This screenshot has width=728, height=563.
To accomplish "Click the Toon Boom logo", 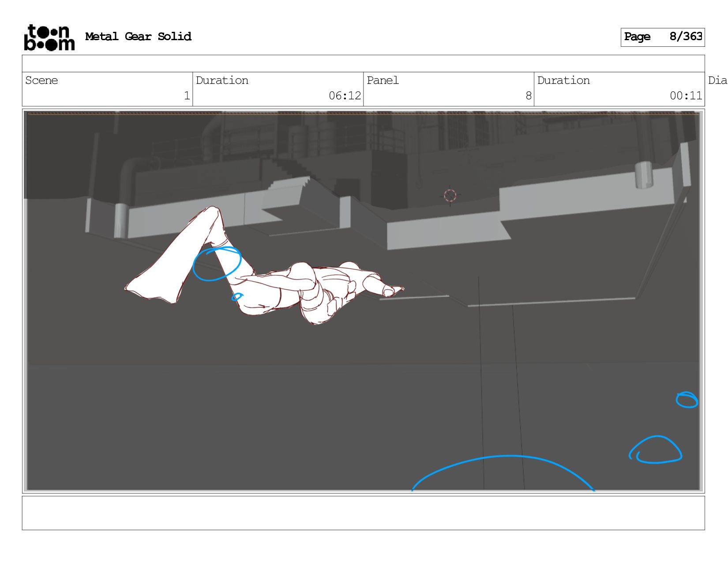I will click(49, 38).
